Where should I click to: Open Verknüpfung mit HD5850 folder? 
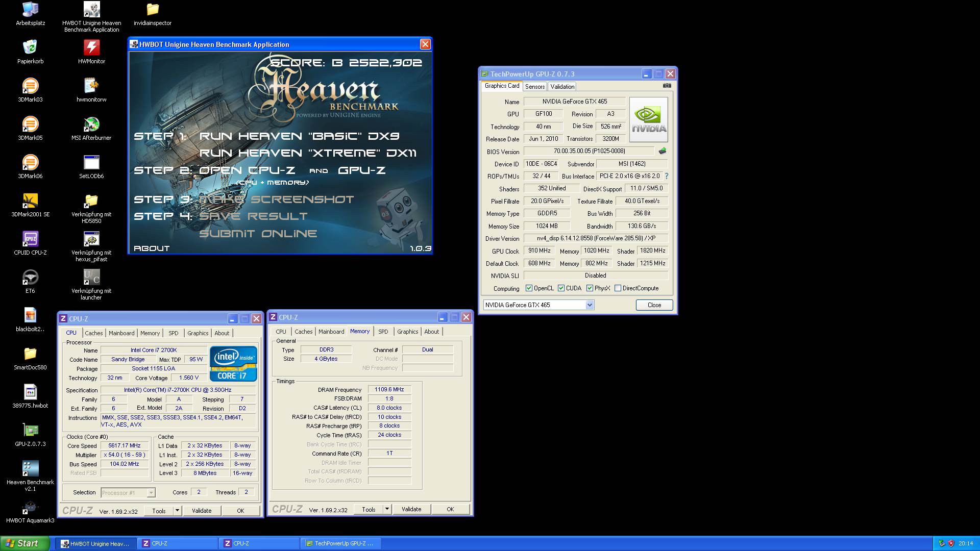click(x=91, y=208)
